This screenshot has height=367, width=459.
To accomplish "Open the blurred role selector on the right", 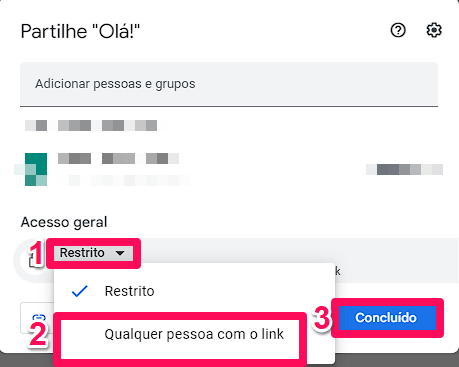I will pos(404,169).
